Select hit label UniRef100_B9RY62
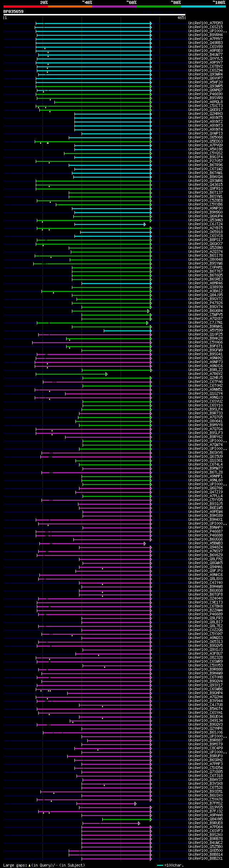This screenshot has width=229, height=868. [205, 437]
